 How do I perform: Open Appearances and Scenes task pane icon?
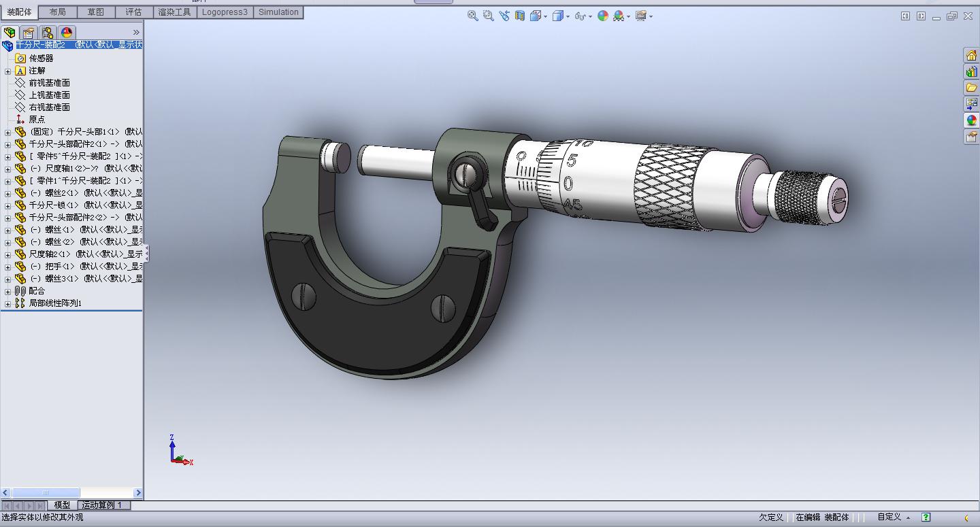click(x=971, y=120)
